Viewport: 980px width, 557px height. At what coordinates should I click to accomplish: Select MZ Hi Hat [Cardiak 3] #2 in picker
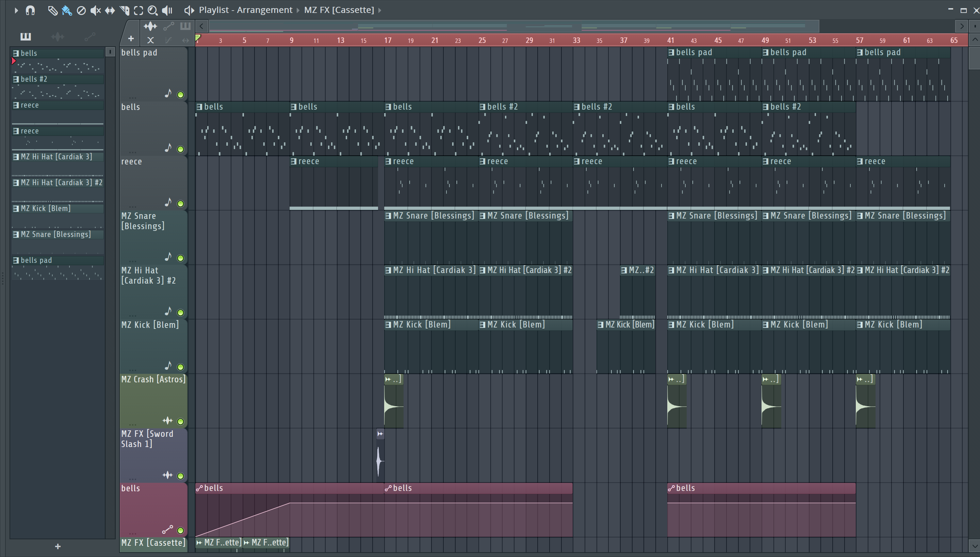pos(58,190)
